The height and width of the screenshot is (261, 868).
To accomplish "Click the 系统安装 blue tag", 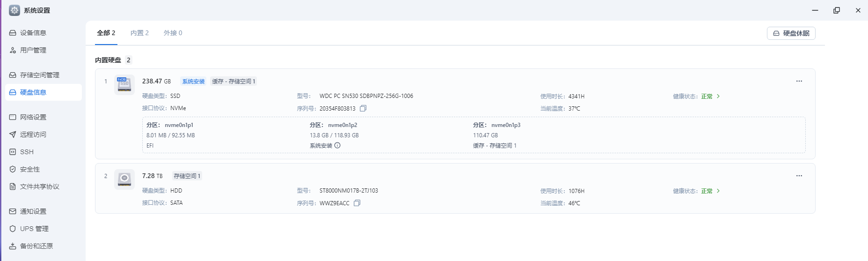I will (x=193, y=82).
